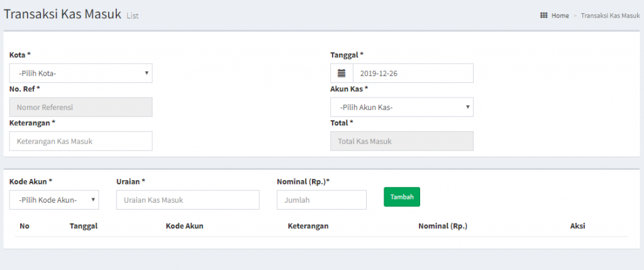Click the Keterangan column header
The height and width of the screenshot is (270, 644).
click(308, 226)
